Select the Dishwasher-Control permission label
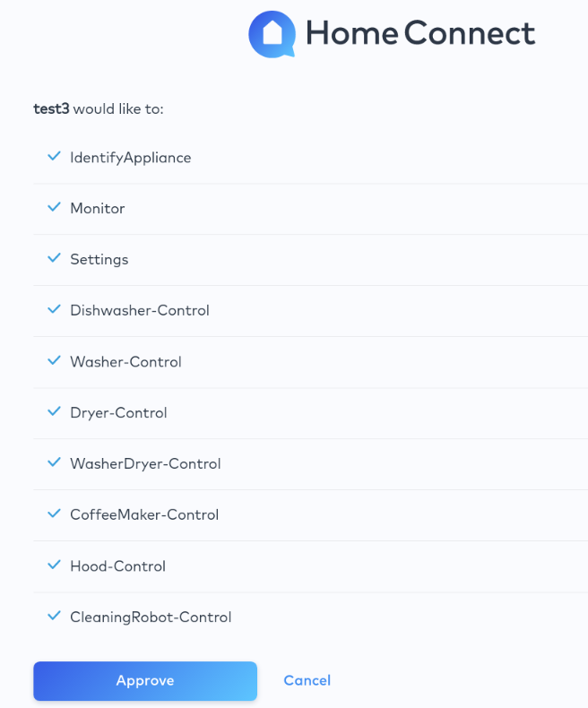Viewport: 588px width, 708px height. point(140,311)
